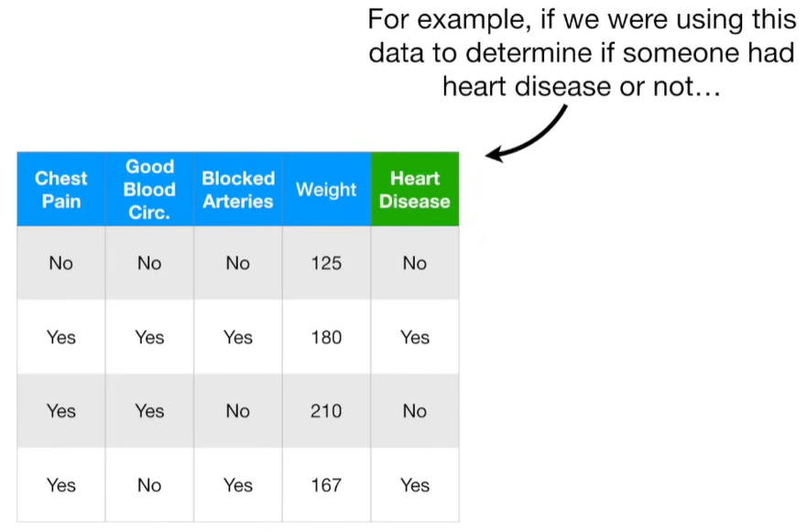Click the weight value 167
Image resolution: width=807 pixels, height=532 pixels.
tap(326, 485)
